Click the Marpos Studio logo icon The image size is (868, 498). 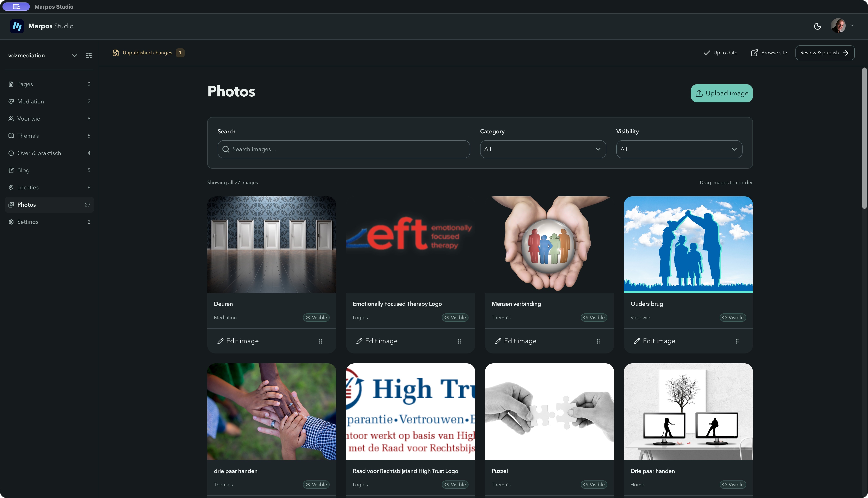(17, 26)
